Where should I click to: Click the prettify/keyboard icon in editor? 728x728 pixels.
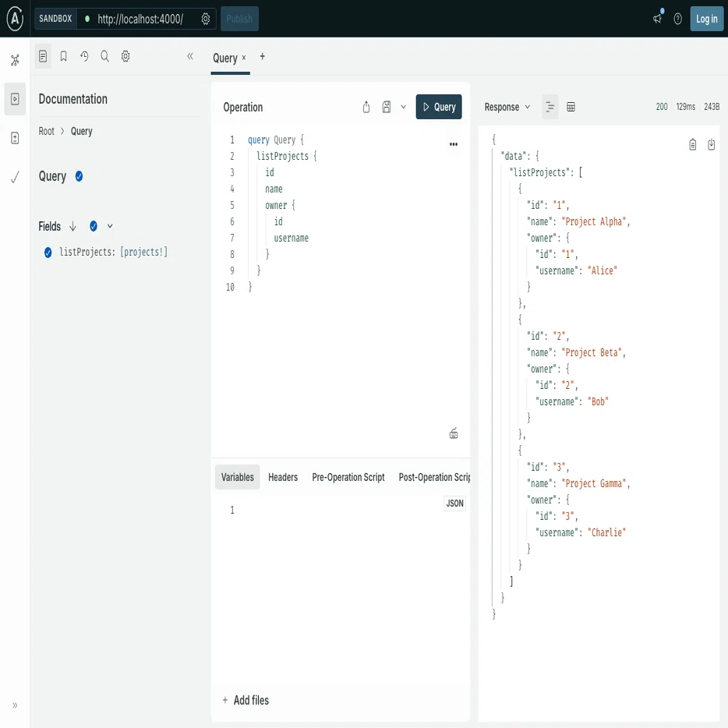click(454, 433)
